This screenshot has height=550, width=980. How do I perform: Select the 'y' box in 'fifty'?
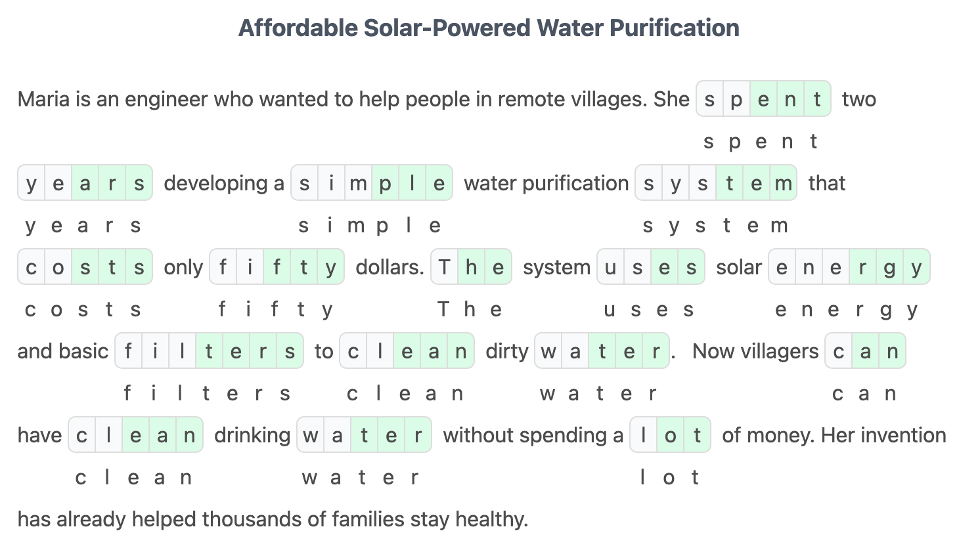coord(330,267)
